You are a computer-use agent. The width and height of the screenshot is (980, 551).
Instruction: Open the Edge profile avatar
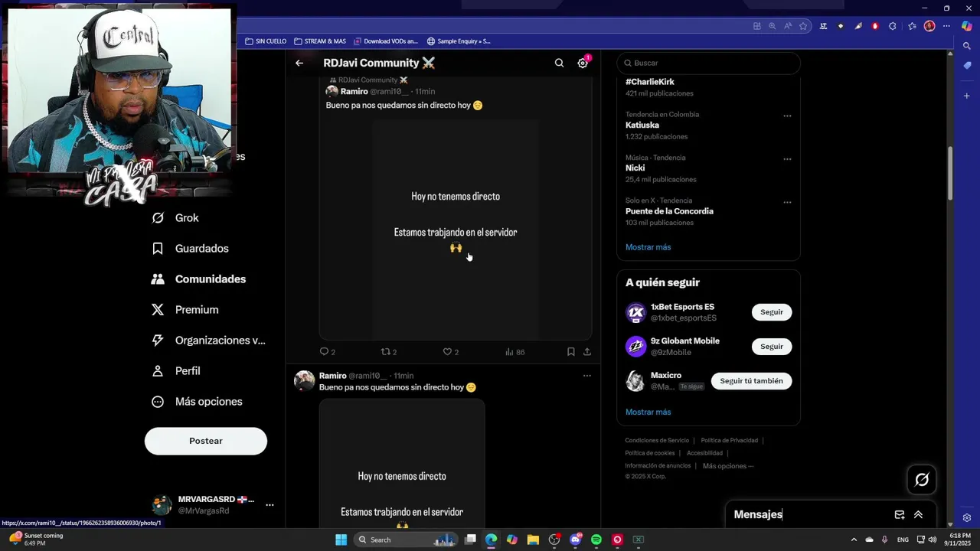929,26
